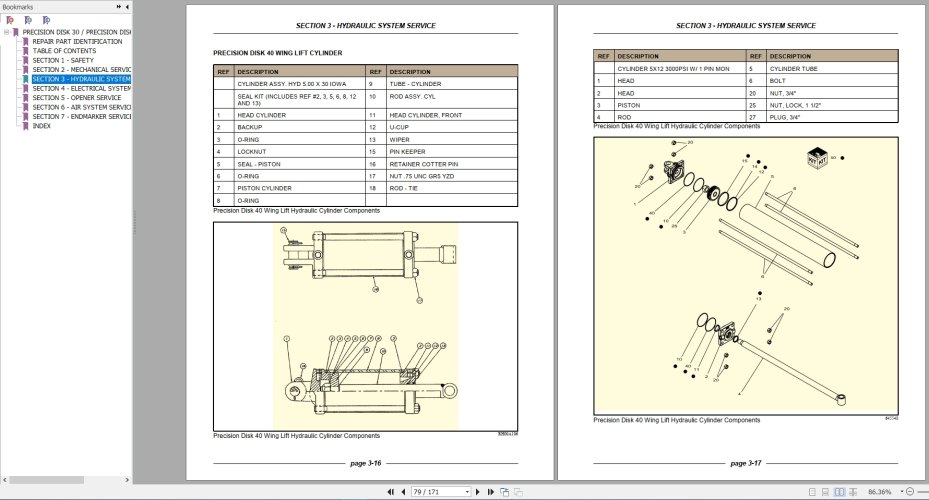Collapse the PRECISION DISK 30 bookmark tree

pyautogui.click(x=7, y=32)
